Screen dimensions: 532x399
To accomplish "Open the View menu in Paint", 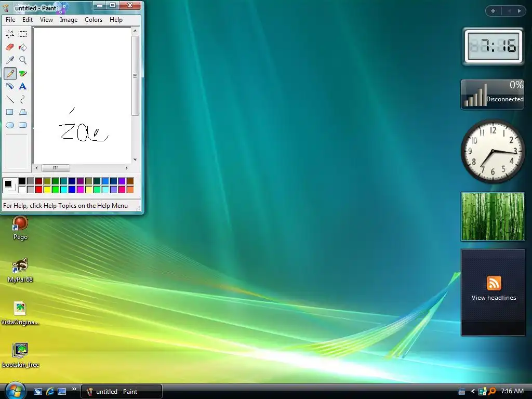I will click(46, 20).
